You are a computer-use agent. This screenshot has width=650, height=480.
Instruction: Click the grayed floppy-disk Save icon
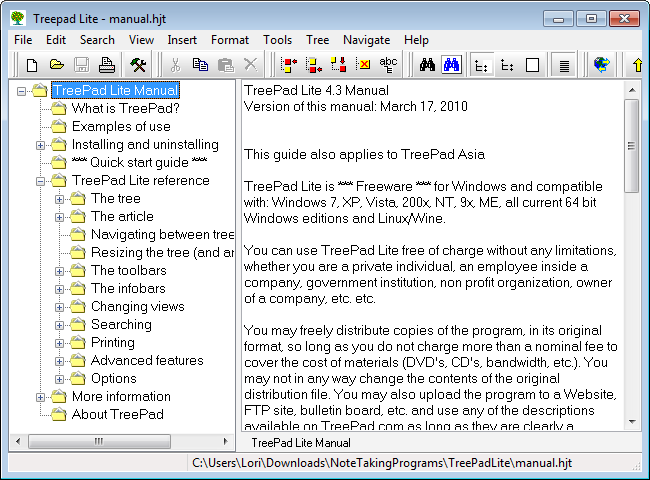[82, 65]
